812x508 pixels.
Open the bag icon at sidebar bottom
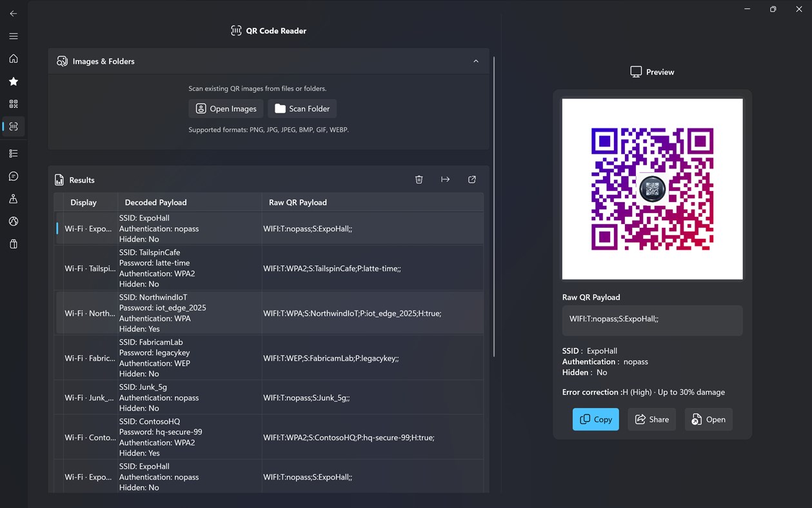pos(13,244)
